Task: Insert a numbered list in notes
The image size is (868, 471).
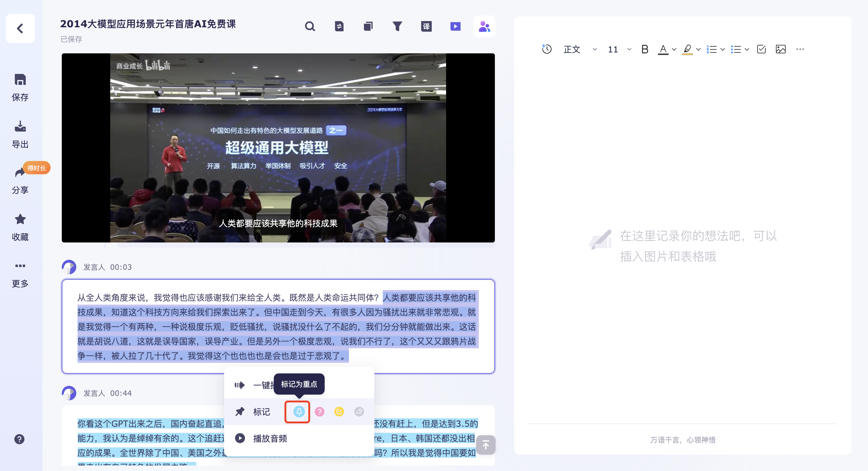Action: click(711, 49)
